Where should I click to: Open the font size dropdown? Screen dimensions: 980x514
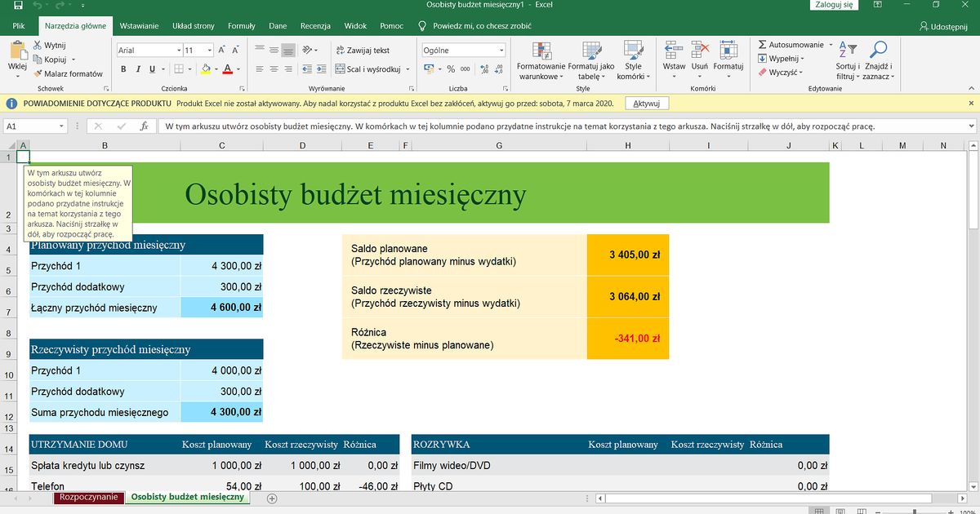[x=209, y=50]
